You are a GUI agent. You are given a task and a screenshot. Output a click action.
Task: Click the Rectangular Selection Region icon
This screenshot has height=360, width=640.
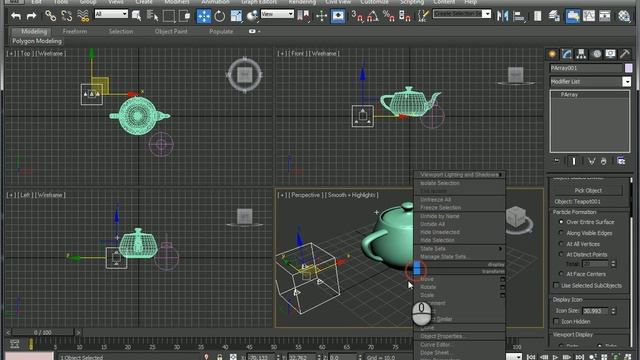pyautogui.click(x=169, y=16)
